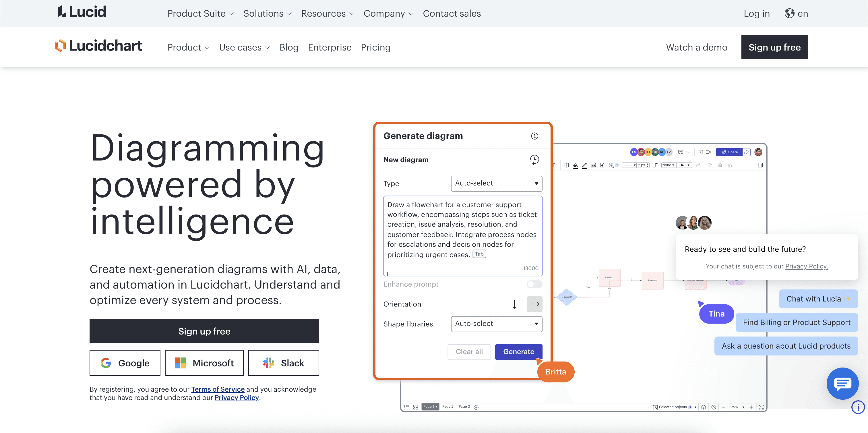Open the Shape libraries dropdown
Screen dimensions: 868x433
coord(496,324)
